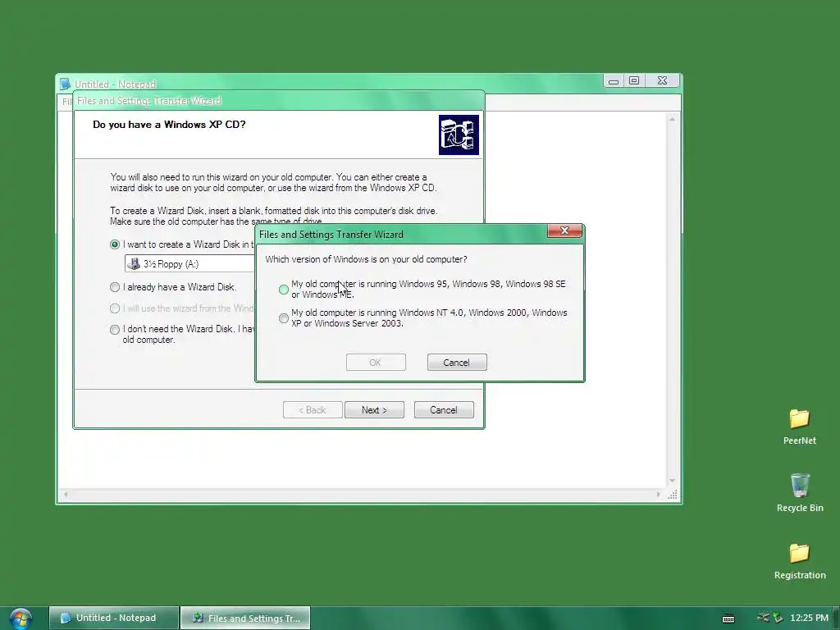The width and height of the screenshot is (840, 630).
Task: Click the text 'Which version of Windows is on your old computer?'
Action: click(366, 259)
